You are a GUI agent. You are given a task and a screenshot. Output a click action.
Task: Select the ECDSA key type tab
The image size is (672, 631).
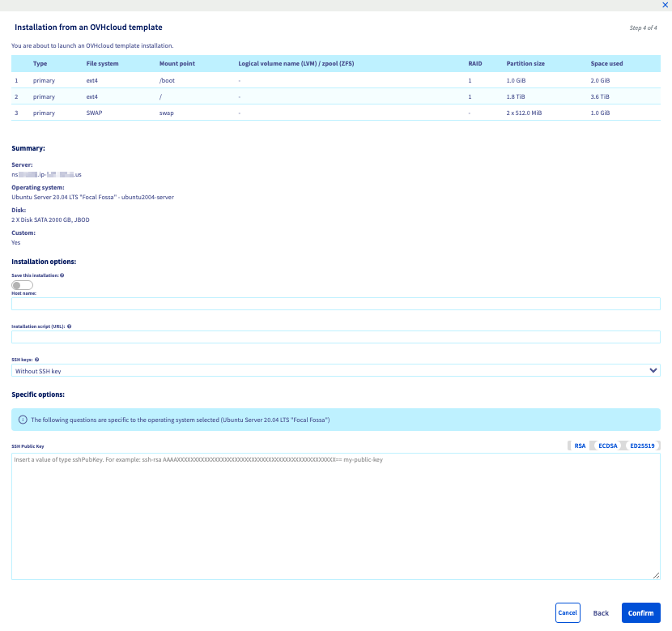pyautogui.click(x=607, y=446)
